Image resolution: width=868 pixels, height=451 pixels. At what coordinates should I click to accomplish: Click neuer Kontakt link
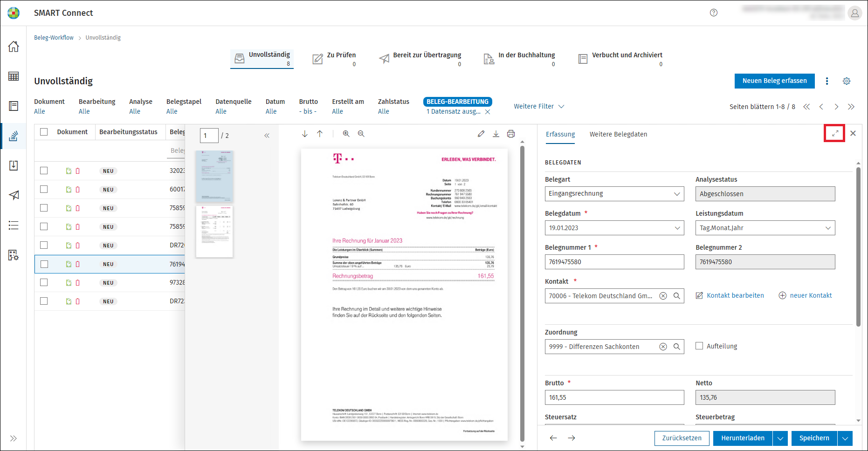click(806, 295)
